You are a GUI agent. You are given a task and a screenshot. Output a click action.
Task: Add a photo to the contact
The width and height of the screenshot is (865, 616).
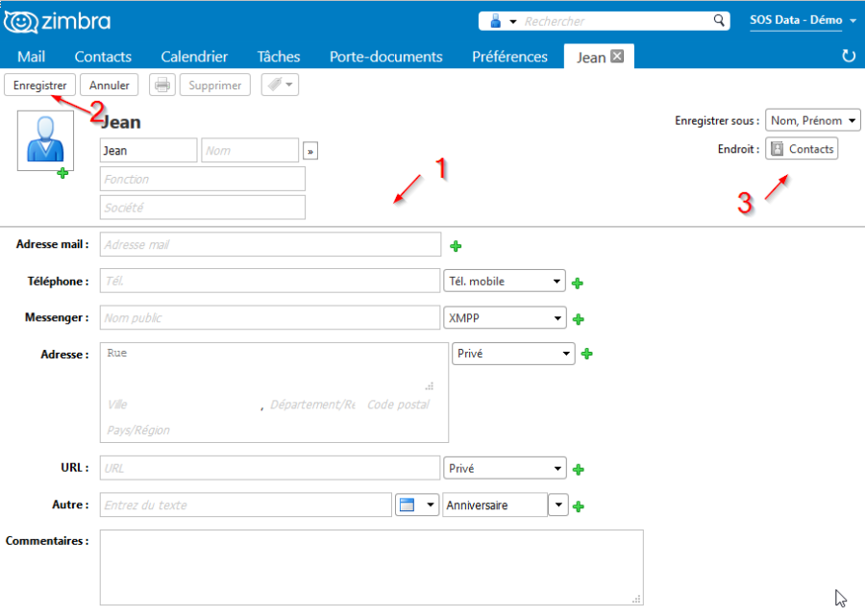(62, 173)
